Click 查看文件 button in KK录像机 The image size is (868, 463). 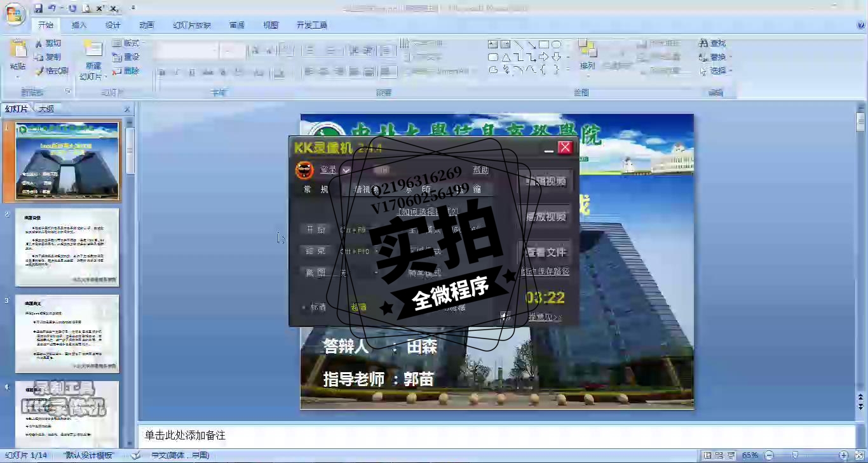545,253
